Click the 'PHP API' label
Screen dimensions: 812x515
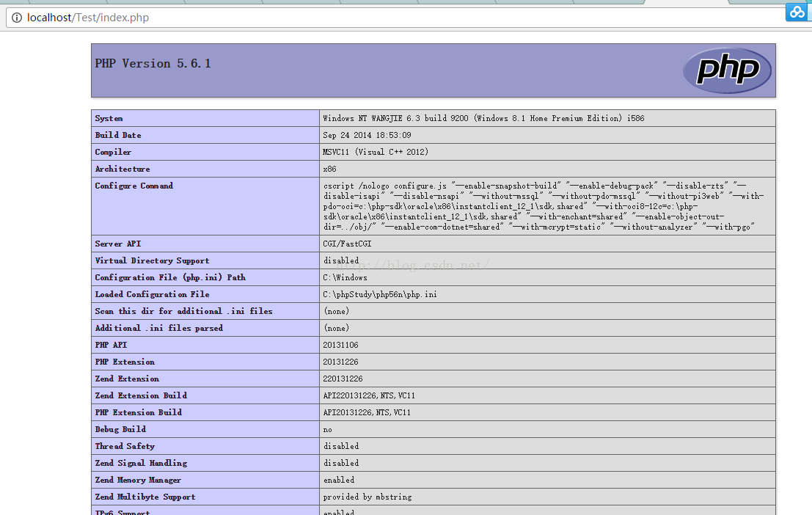coord(111,345)
